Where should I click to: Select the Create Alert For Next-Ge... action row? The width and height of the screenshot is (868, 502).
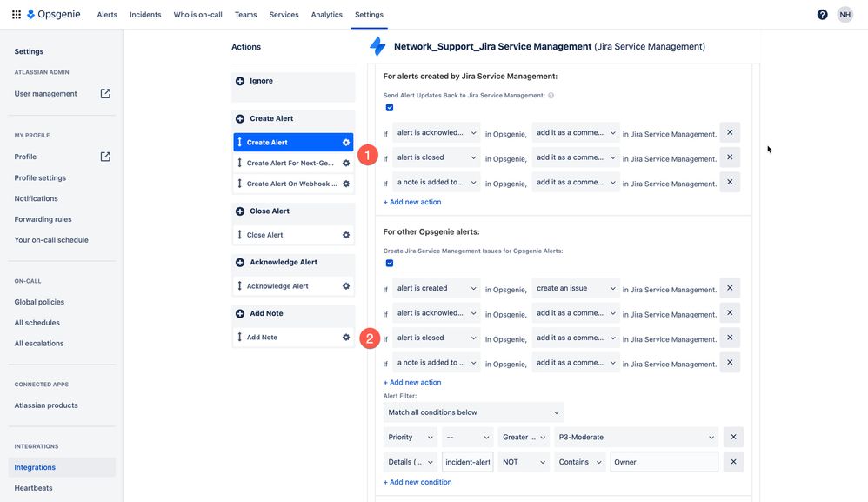pos(293,163)
